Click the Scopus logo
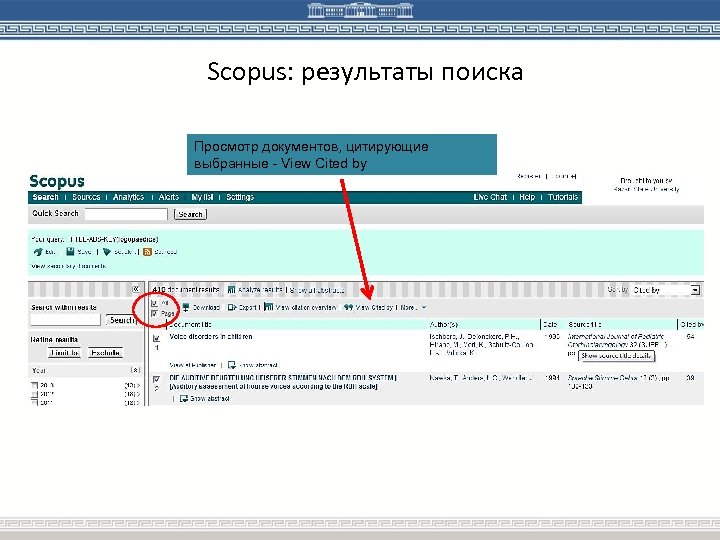 [x=57, y=181]
